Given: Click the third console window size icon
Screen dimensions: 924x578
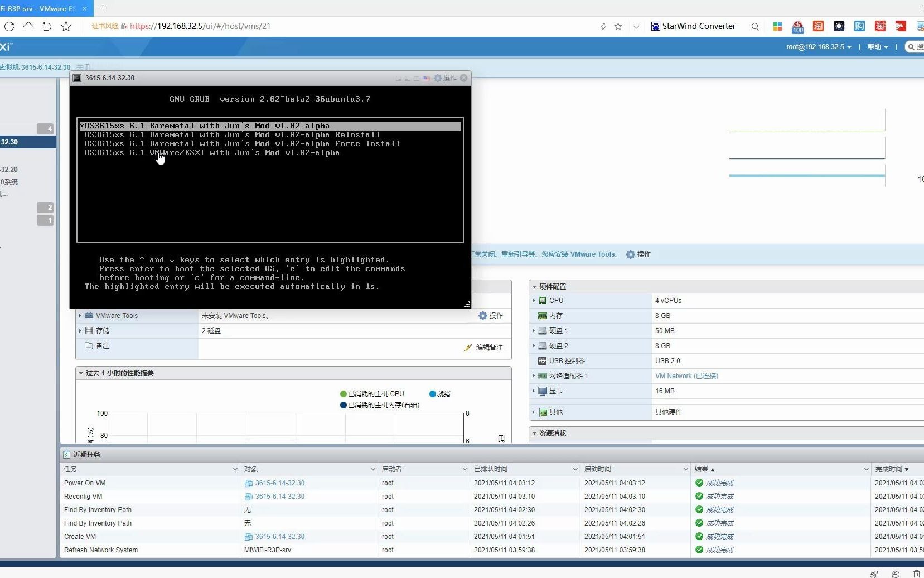Looking at the screenshot, I should (x=417, y=78).
